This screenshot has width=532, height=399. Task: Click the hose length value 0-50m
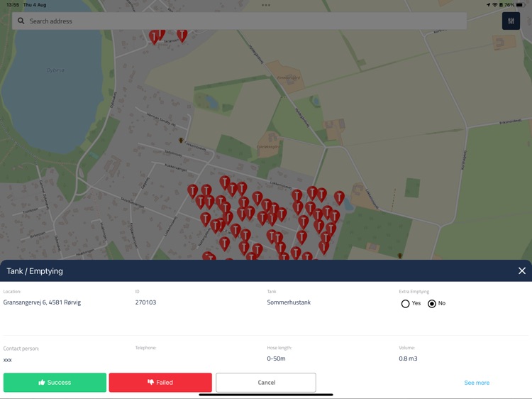tap(276, 359)
